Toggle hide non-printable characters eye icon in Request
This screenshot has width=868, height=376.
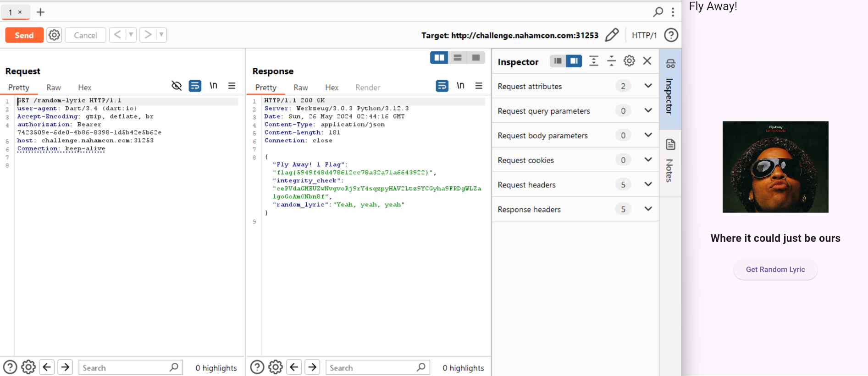[x=177, y=86]
